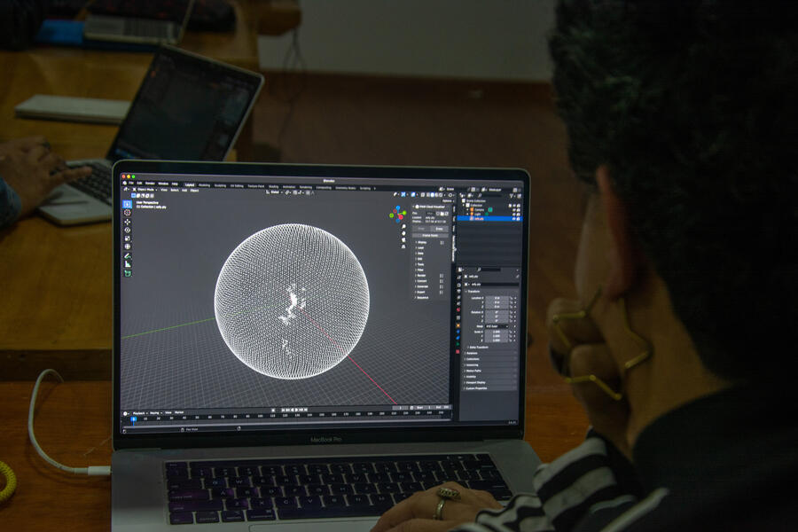The height and width of the screenshot is (532, 798).
Task: Select the Rotate tool
Action: coord(127,231)
